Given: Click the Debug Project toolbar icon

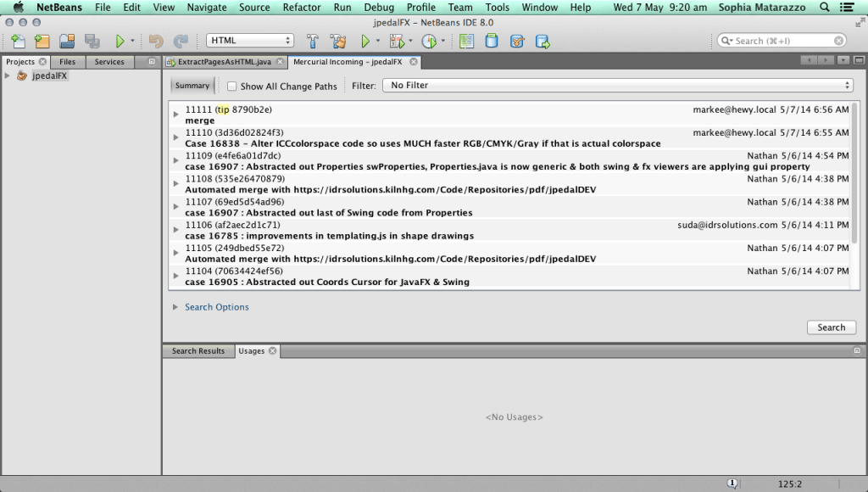Looking at the screenshot, I should [396, 41].
